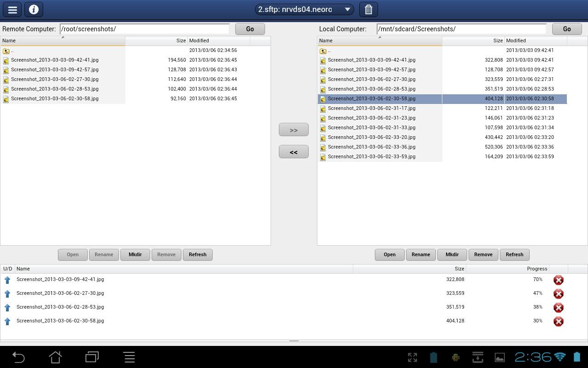Image resolution: width=588 pixels, height=368 pixels.
Task: Focus the Remote Computer path field
Action: 144,29
